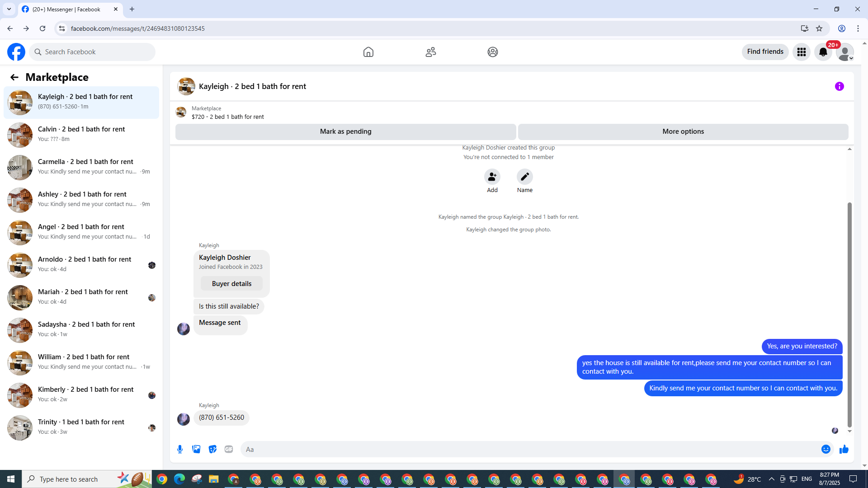The height and width of the screenshot is (488, 868).
Task: Open Arnoldo 2 bed 1 bath conversation
Action: click(x=81, y=265)
